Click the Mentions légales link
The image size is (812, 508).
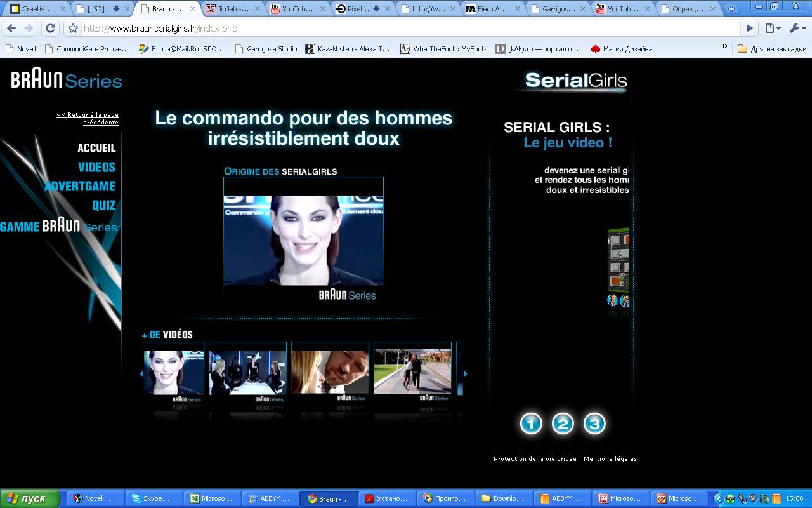tap(610, 459)
